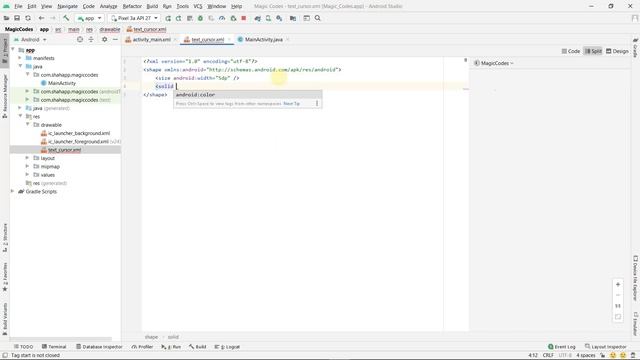The image size is (640, 360).
Task: Apply changes and restart activity icon
Action: click(x=178, y=18)
